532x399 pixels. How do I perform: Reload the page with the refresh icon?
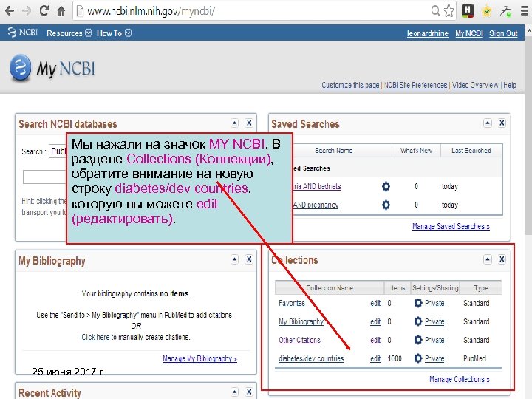tap(44, 11)
